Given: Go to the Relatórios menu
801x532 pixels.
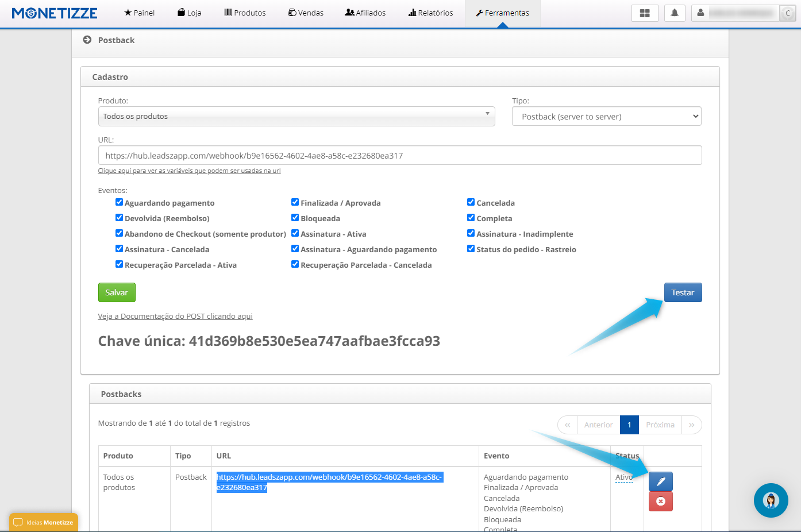Looking at the screenshot, I should (x=430, y=13).
